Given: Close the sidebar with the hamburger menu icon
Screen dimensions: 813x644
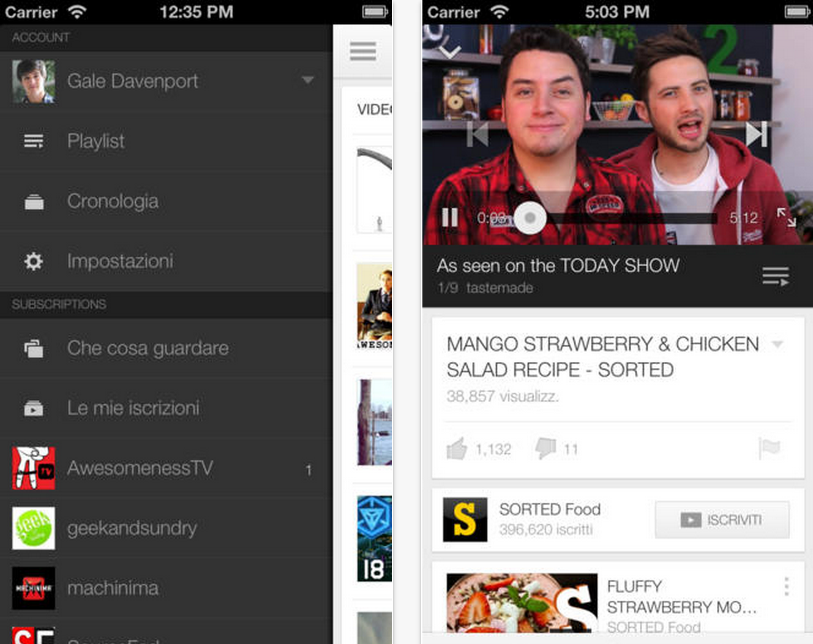Looking at the screenshot, I should tap(363, 51).
